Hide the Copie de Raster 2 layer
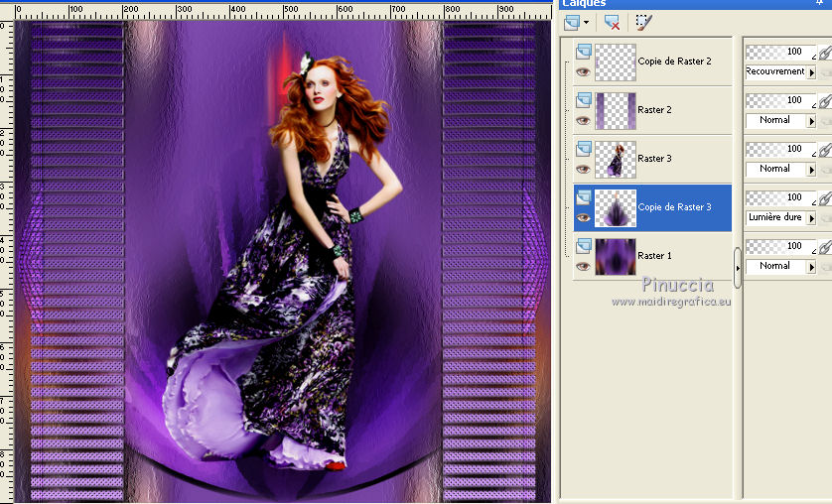This screenshot has width=832, height=504. 583,71
